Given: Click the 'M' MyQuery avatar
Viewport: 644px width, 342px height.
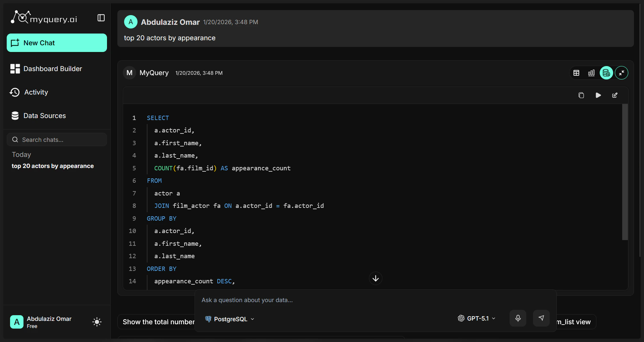Looking at the screenshot, I should [129, 73].
